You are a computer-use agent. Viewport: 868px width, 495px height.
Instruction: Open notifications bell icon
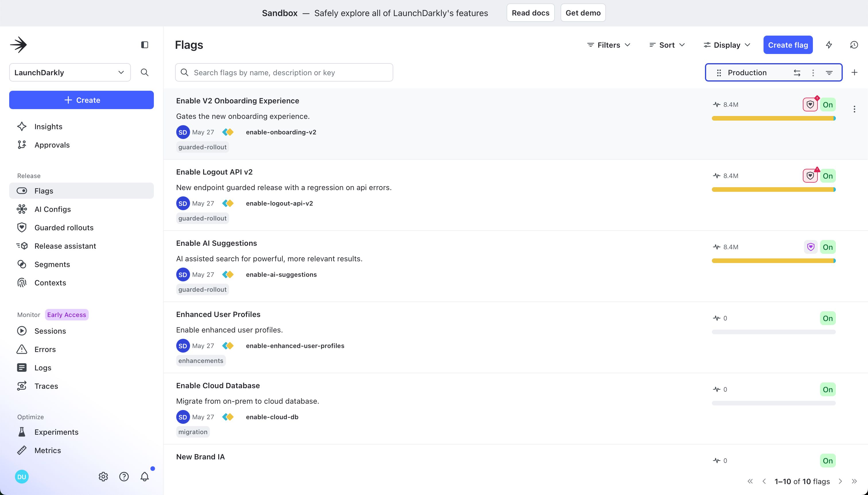coord(145,477)
